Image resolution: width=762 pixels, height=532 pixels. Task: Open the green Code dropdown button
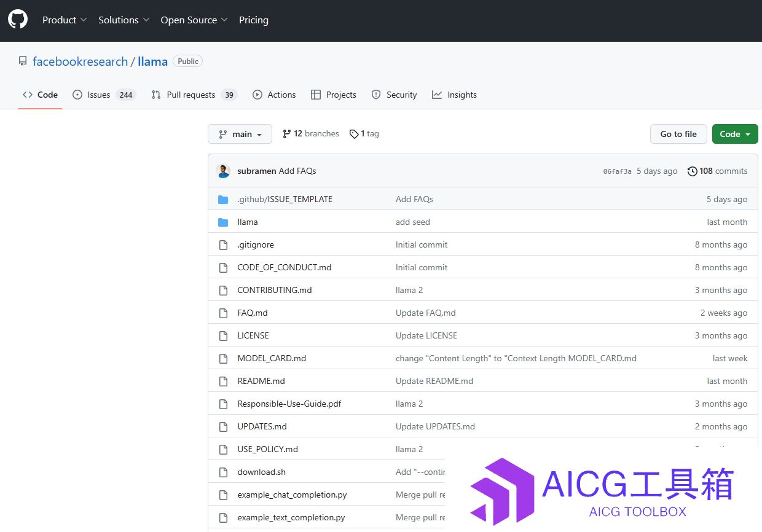coord(735,134)
